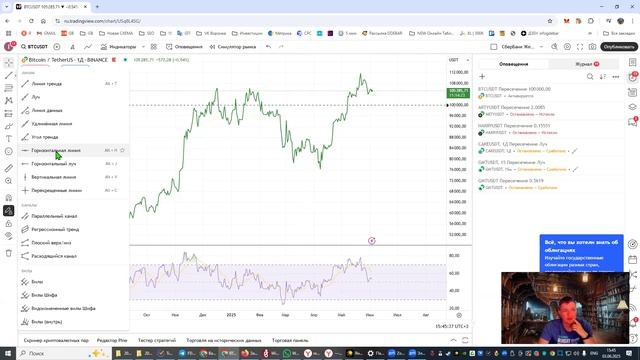Open the alerts panel three-dots menu

tap(616, 77)
